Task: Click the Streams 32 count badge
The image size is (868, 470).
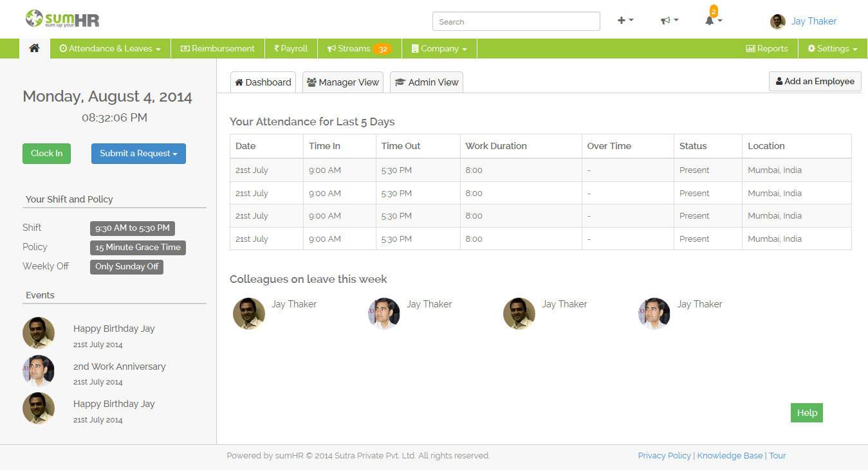Action: pos(382,49)
